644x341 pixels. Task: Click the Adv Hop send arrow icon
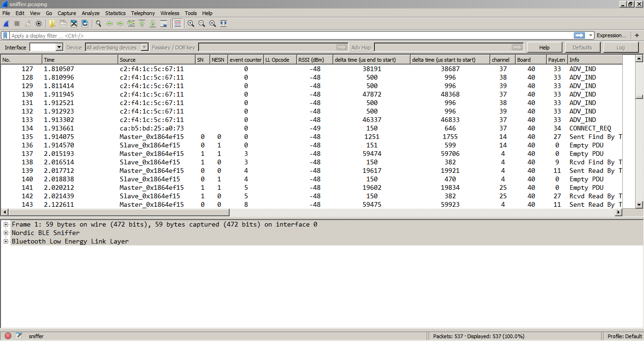518,47
